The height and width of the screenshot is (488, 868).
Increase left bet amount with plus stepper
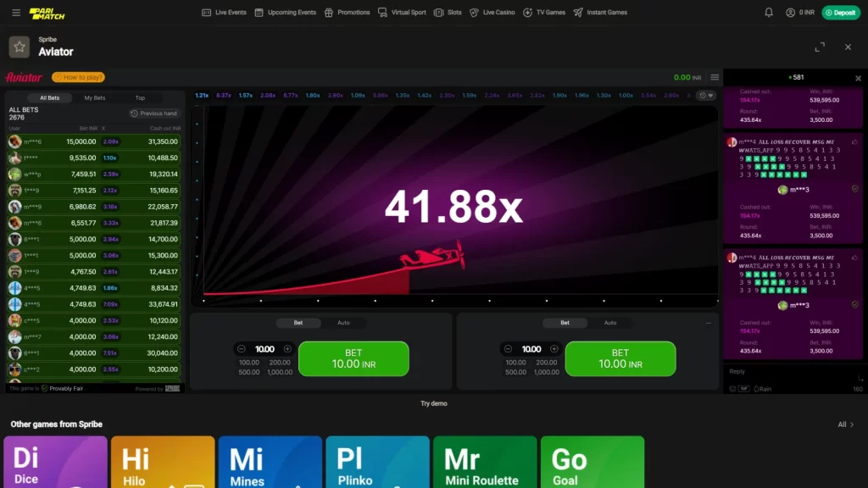click(287, 349)
